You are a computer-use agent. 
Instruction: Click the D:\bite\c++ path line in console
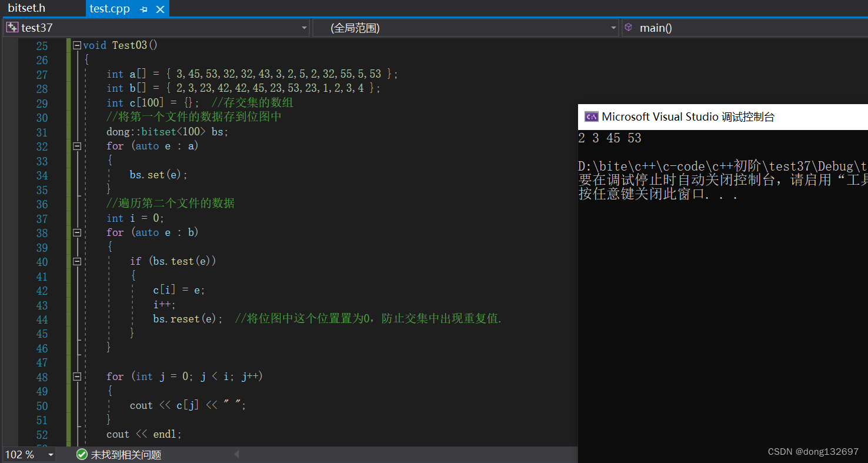(x=723, y=166)
